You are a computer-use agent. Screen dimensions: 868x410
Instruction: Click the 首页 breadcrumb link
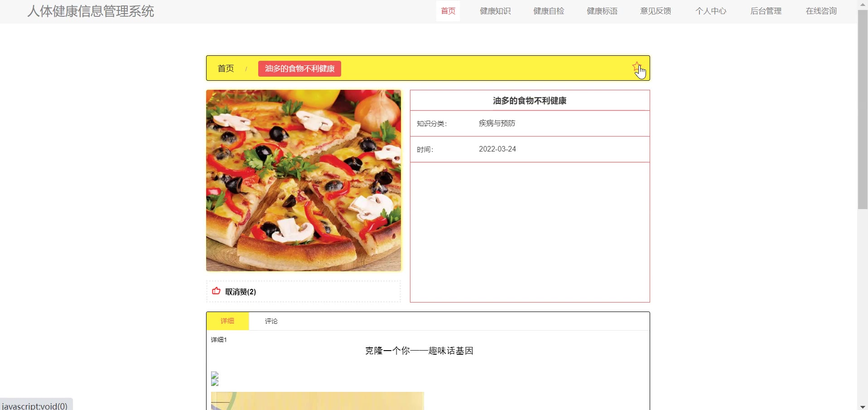pos(226,68)
